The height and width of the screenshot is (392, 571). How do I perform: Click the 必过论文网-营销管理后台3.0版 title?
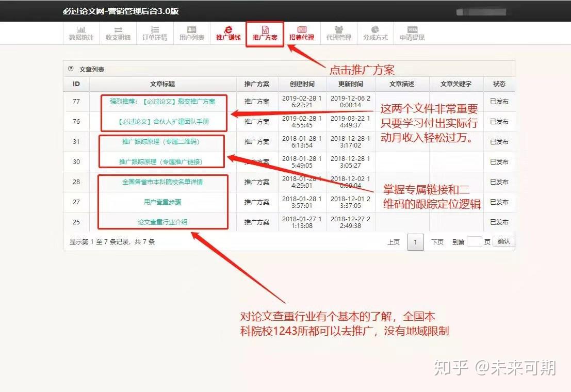tap(121, 11)
